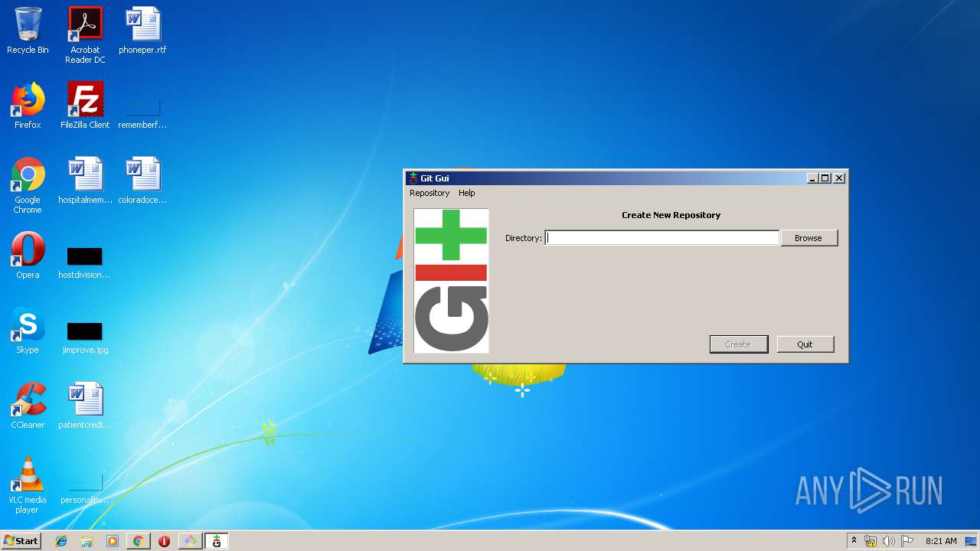The image size is (980, 551).
Task: Select the coloradoce... Word document
Action: (x=142, y=181)
